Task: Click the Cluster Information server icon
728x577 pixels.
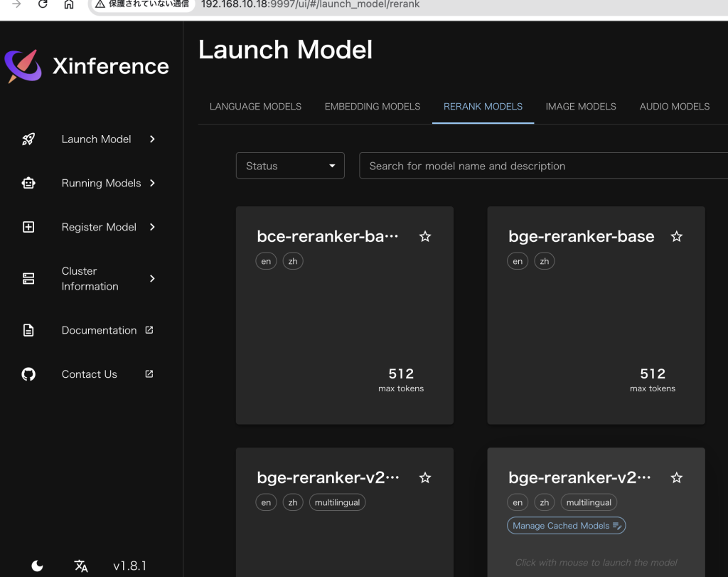Action: 28,279
